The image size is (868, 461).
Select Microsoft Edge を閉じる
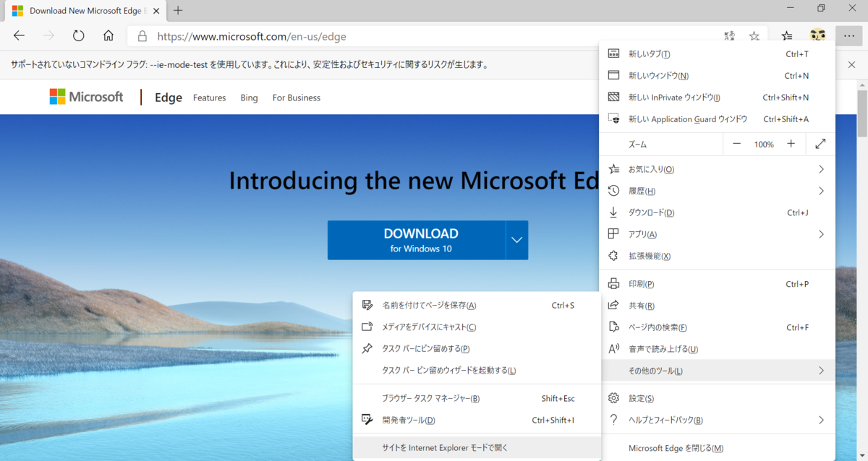pyautogui.click(x=718, y=448)
